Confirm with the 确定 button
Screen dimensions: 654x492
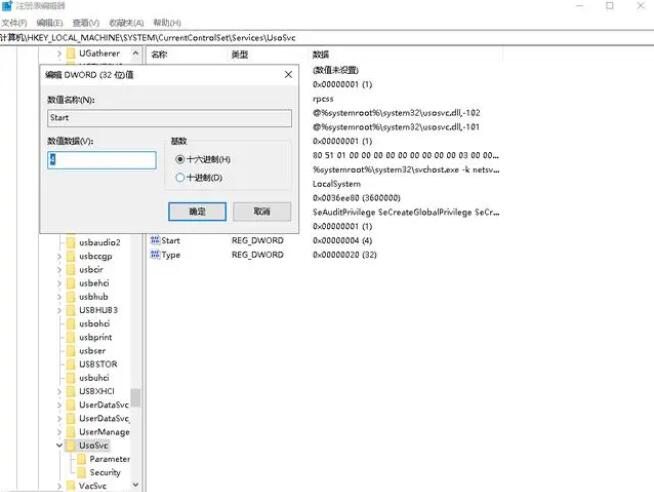(x=197, y=211)
